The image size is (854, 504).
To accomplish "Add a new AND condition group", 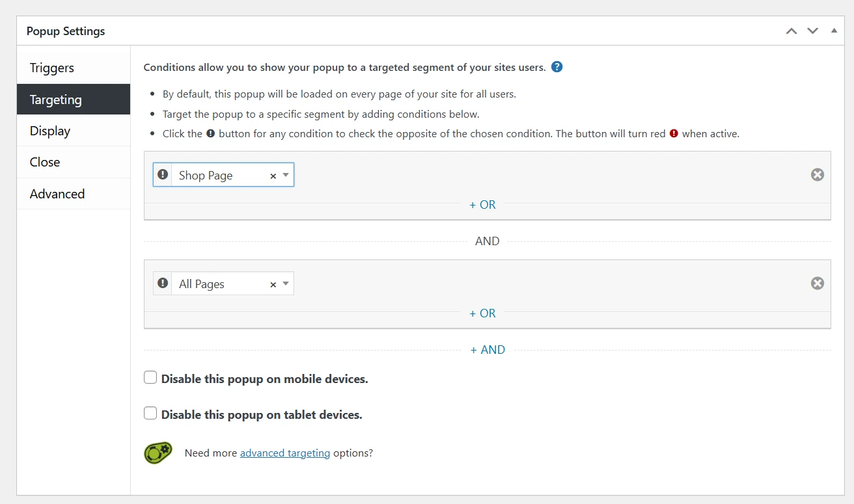I will click(488, 349).
